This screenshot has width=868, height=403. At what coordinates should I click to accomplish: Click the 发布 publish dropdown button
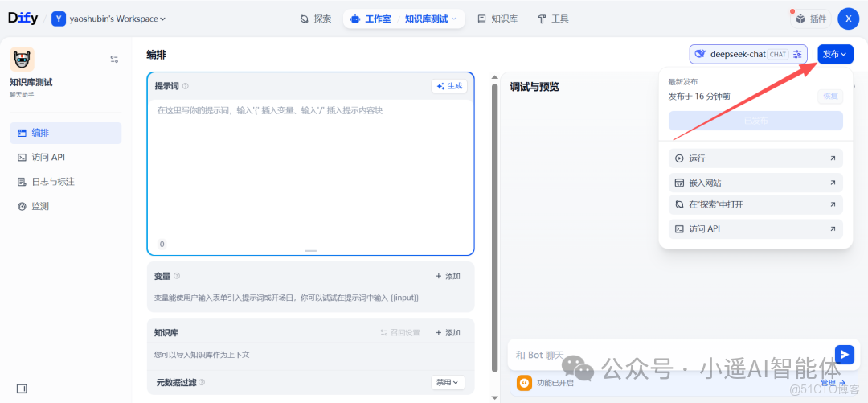coord(835,54)
